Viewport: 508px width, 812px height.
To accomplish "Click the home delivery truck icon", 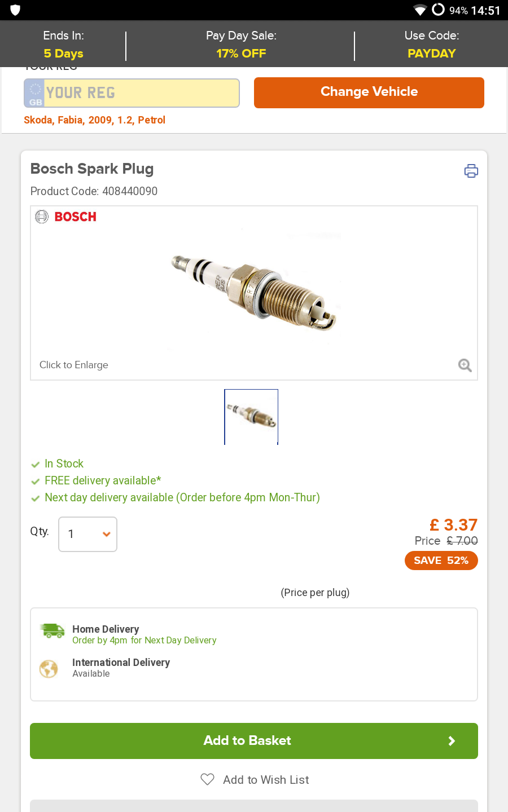I will click(x=52, y=631).
